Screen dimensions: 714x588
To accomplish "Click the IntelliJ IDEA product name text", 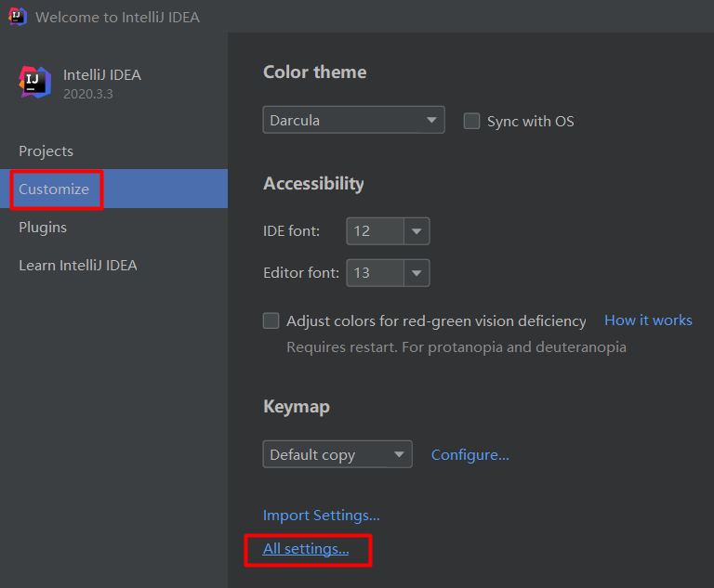I will coord(102,75).
